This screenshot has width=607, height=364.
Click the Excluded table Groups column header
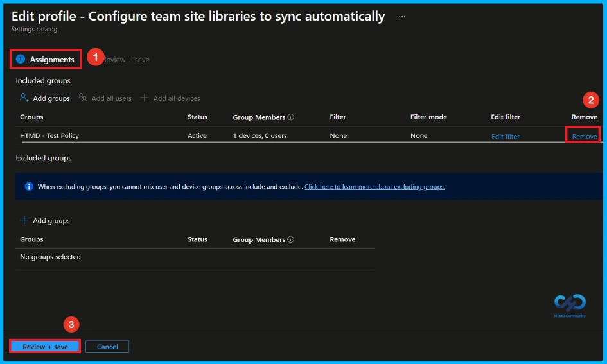pos(31,239)
